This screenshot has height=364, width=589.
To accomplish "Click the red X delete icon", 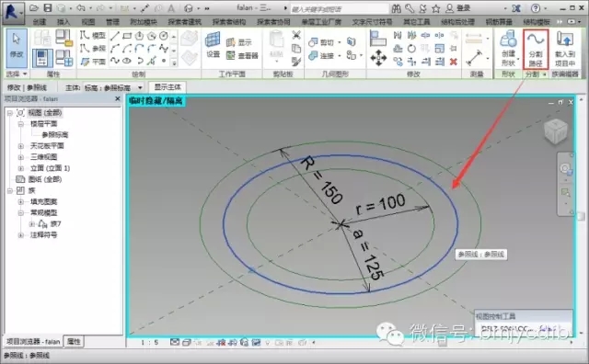I will point(454,62).
